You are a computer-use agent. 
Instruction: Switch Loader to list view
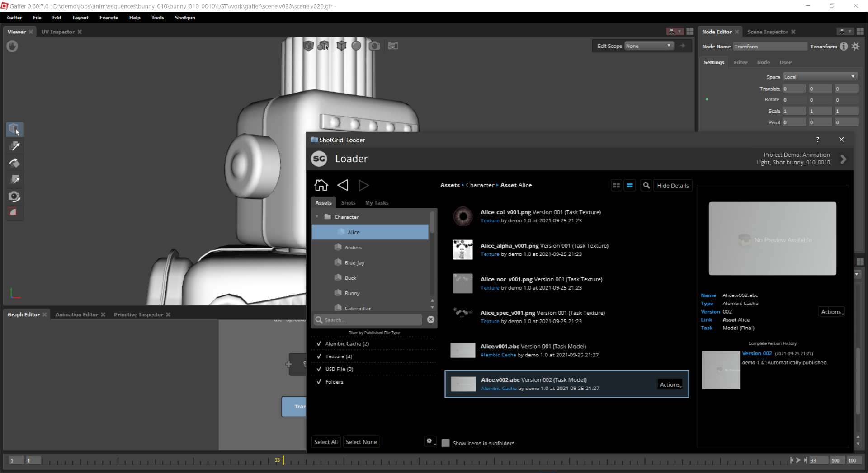click(x=629, y=185)
